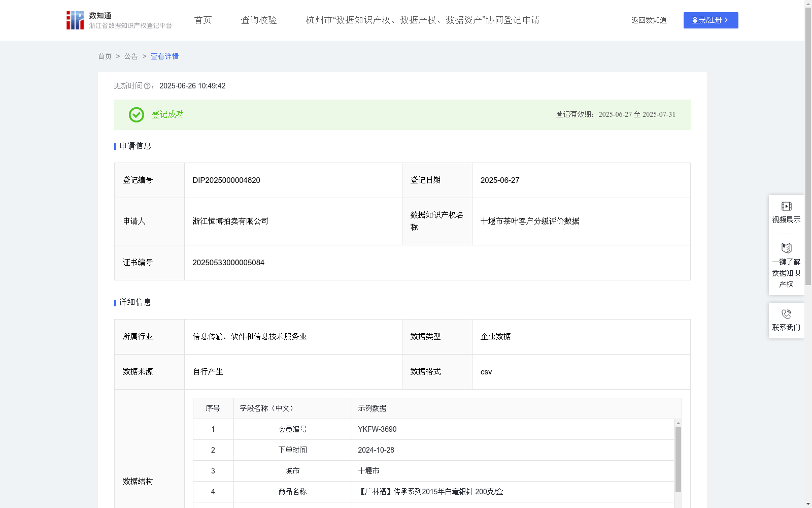Click the 序号 column header

pyautogui.click(x=213, y=408)
